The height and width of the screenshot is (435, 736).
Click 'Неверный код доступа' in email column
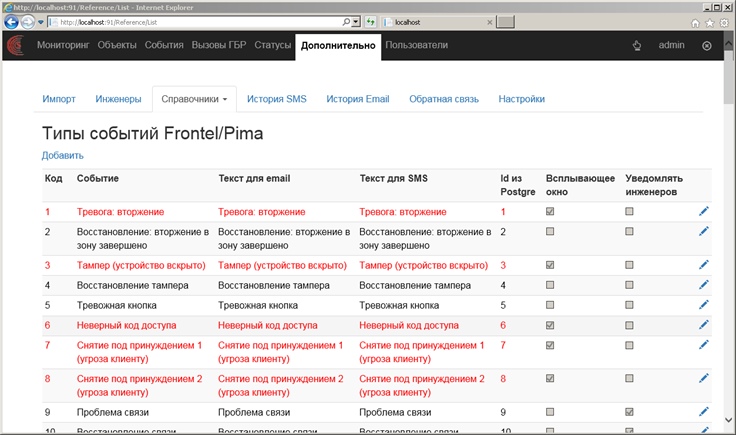[x=268, y=325]
